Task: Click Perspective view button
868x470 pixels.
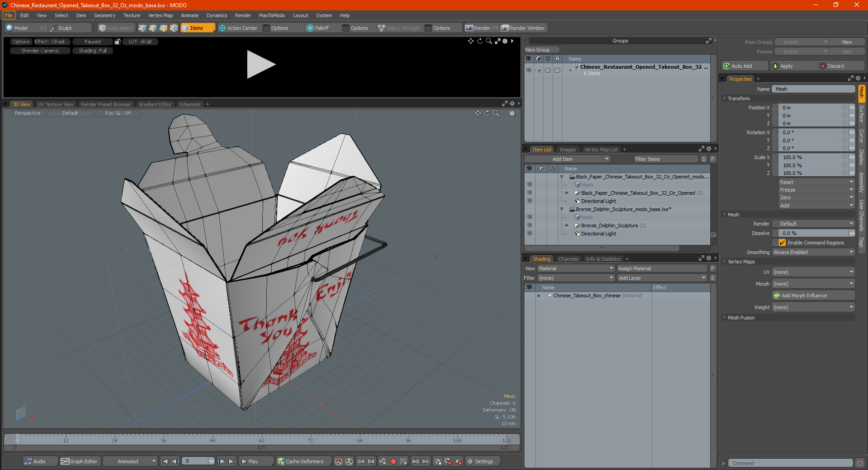Action: pyautogui.click(x=28, y=113)
